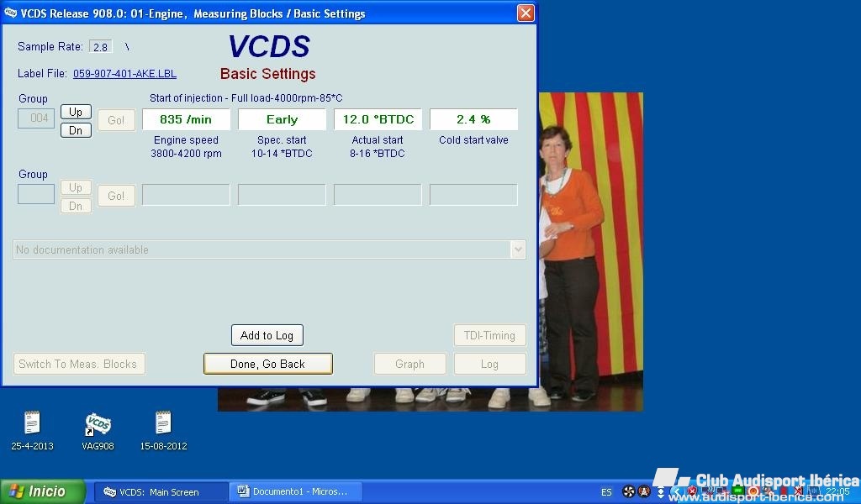This screenshot has height=504, width=861.
Task: Click the ES language indicator in taskbar
Action: (606, 492)
